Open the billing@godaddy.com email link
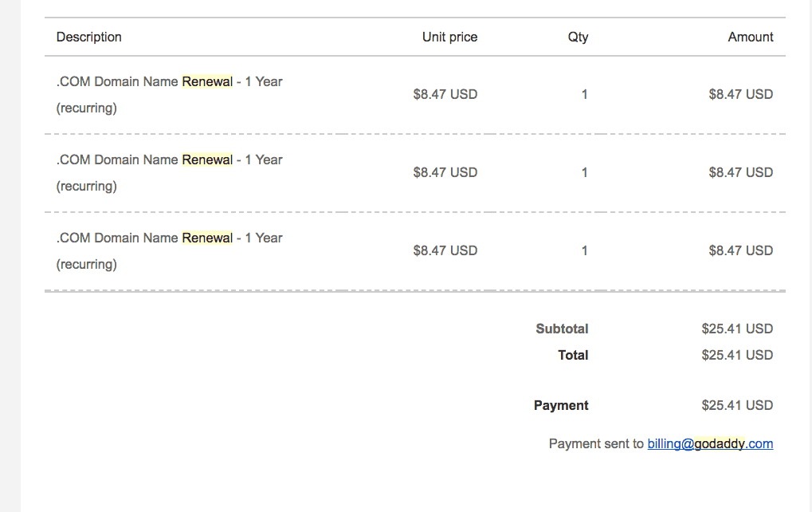Viewport: 812px width, 512px height. pos(710,444)
